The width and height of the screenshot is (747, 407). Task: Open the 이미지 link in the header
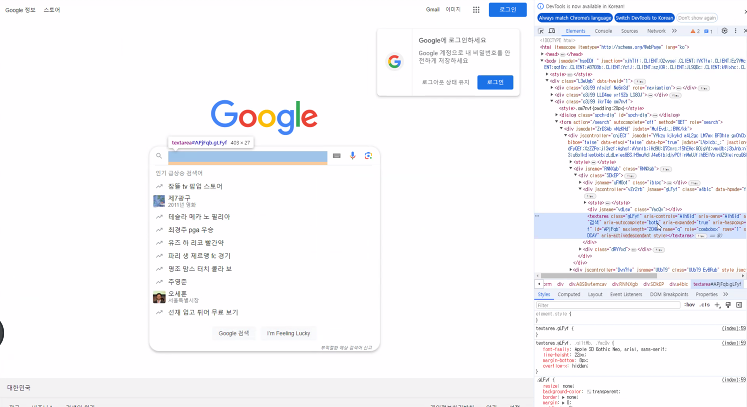click(453, 10)
